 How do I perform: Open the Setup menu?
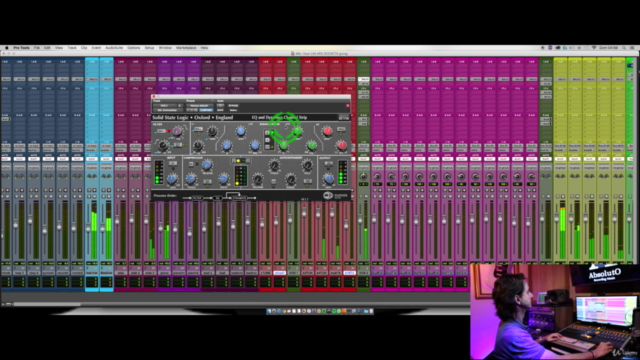149,48
